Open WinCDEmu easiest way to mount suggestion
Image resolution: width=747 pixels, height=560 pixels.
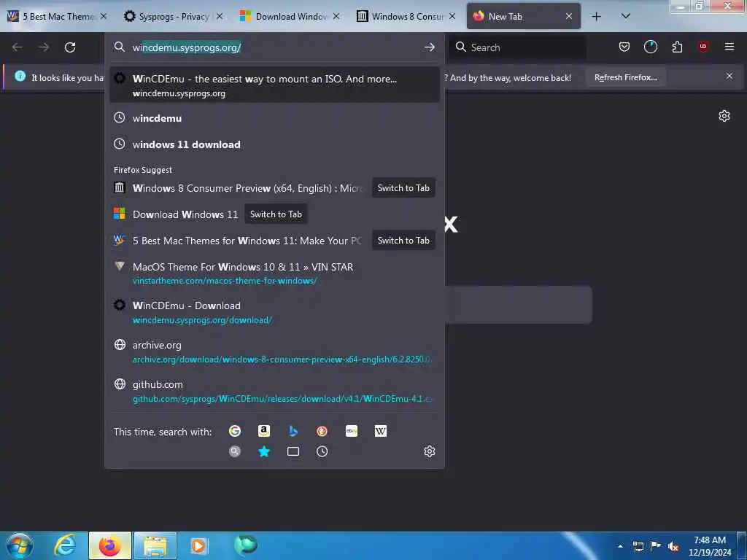[274, 85]
